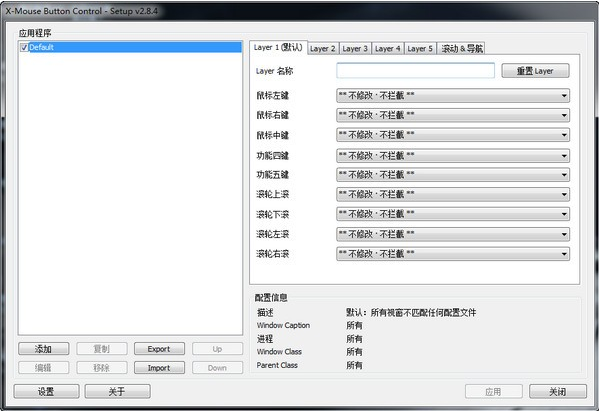Expand the 功能四键 action dropdown
This screenshot has width=599, height=411.
point(453,155)
